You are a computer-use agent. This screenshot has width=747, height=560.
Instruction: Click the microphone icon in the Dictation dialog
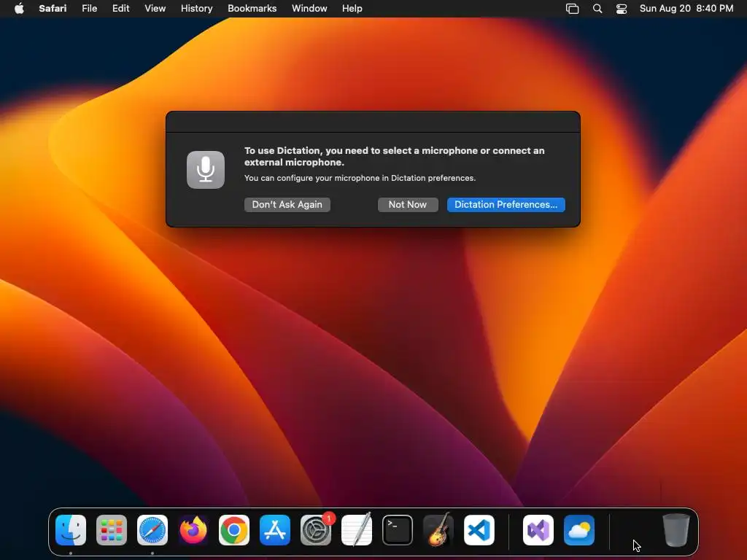point(206,170)
